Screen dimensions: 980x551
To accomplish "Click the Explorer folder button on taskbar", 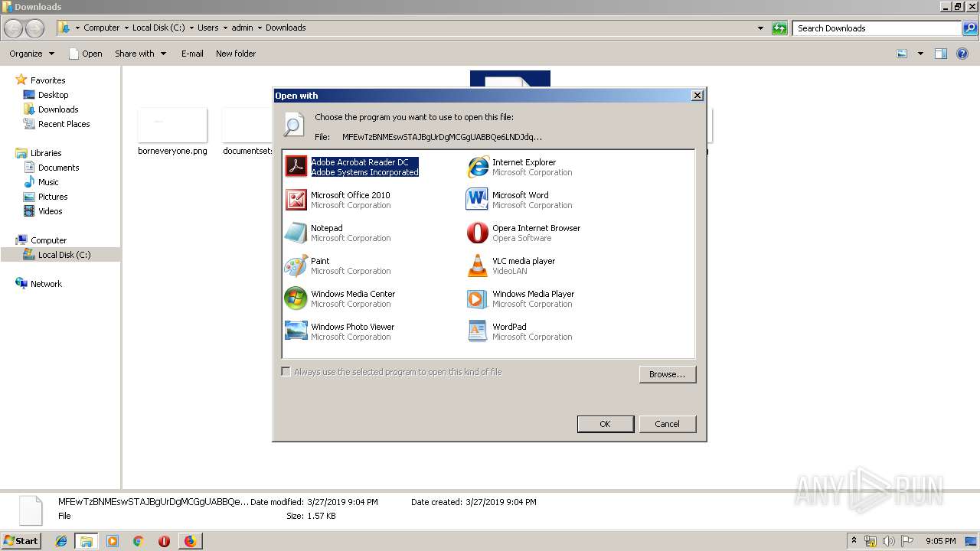I will pyautogui.click(x=87, y=541).
